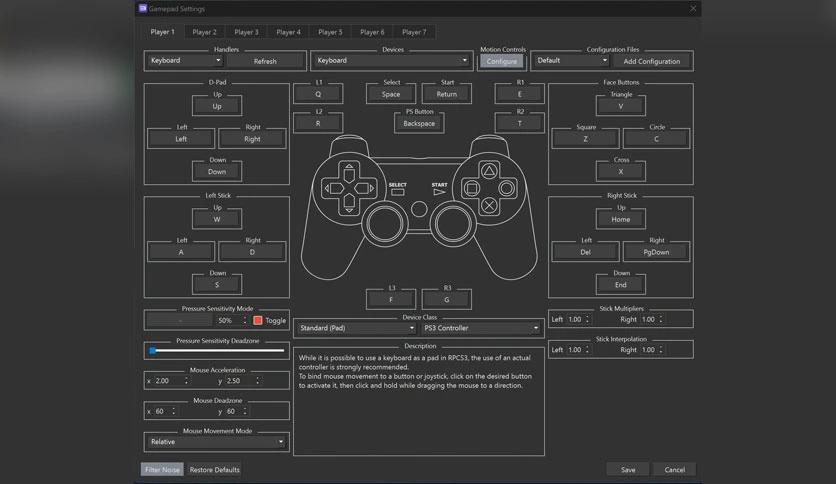This screenshot has height=484, width=836.
Task: Click the D-Pad Down binding button
Action: (217, 172)
